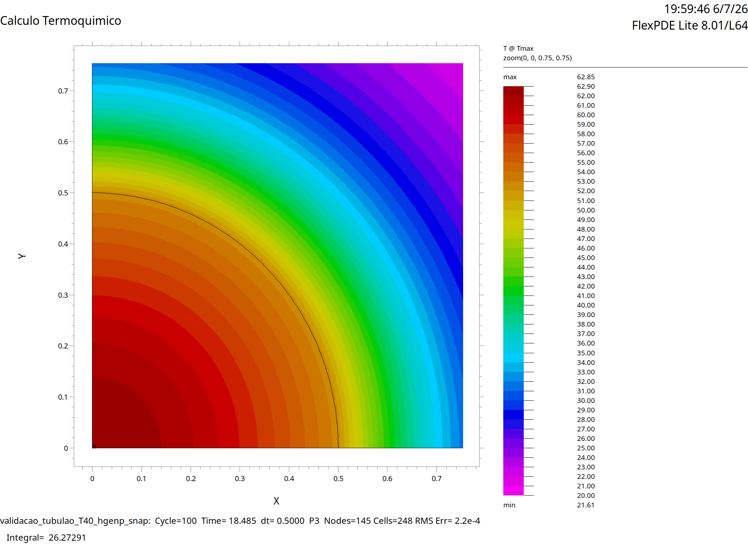Click legend value "60.00"
This screenshot has width=748, height=560.
pyautogui.click(x=586, y=115)
